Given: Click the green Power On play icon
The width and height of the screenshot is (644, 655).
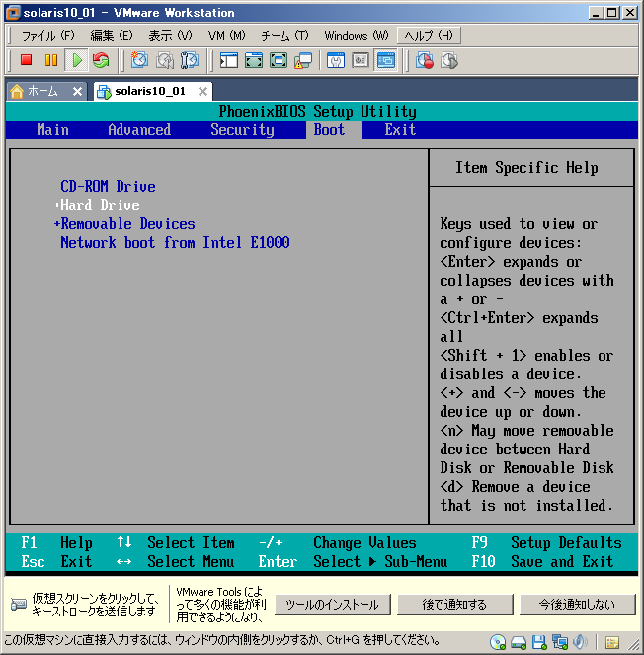Looking at the screenshot, I should 76,60.
